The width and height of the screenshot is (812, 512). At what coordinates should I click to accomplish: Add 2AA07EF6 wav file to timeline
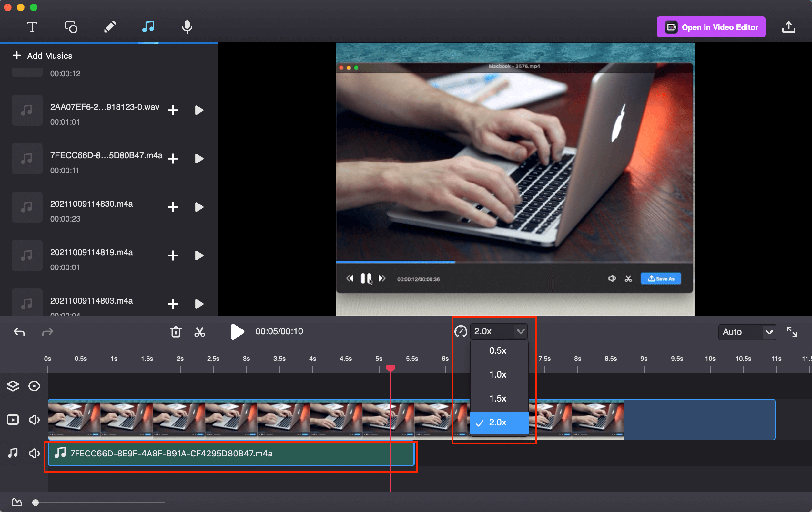(x=173, y=110)
